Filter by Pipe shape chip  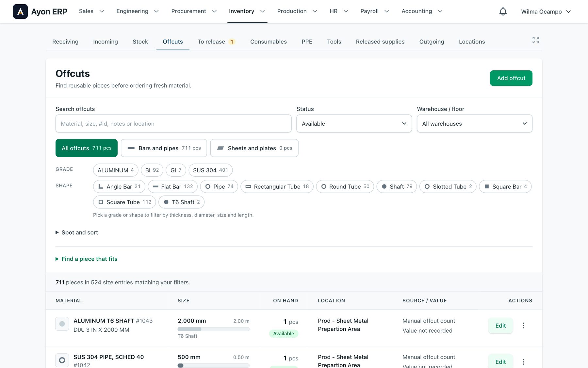[x=219, y=186]
